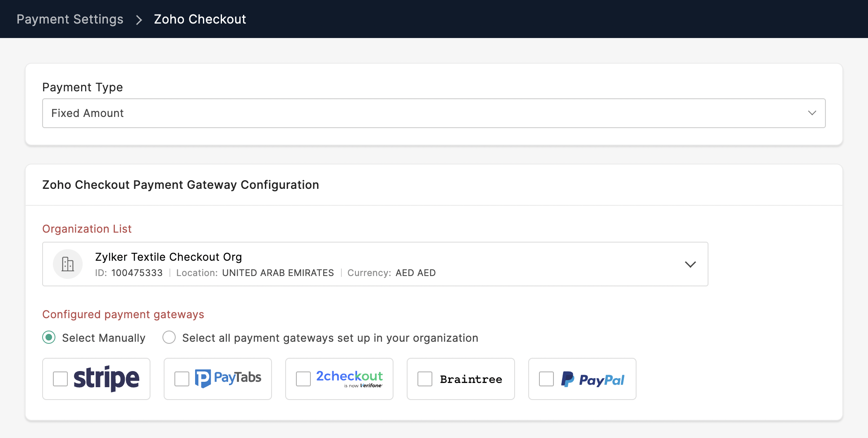This screenshot has width=868, height=438.
Task: Click the PayPal logo
Action: click(x=593, y=379)
